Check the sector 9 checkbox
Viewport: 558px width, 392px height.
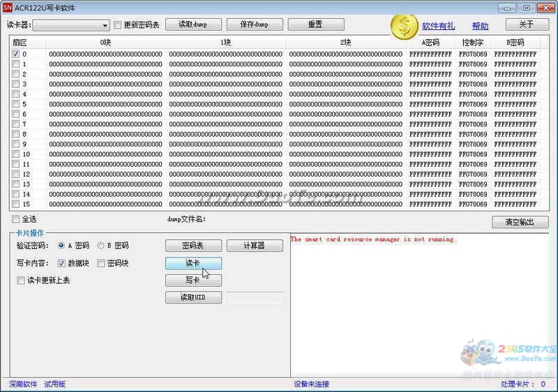click(x=15, y=144)
